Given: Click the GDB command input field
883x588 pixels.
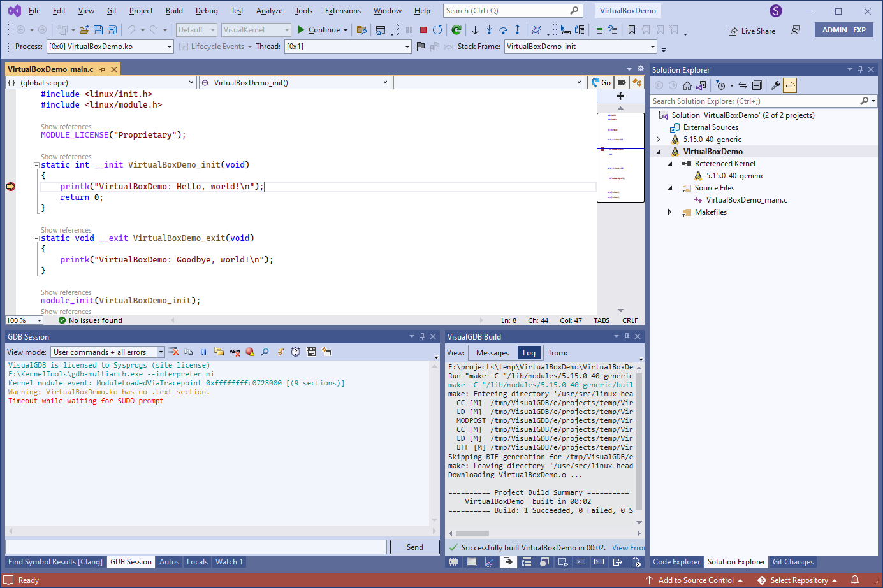Looking at the screenshot, I should (x=196, y=547).
